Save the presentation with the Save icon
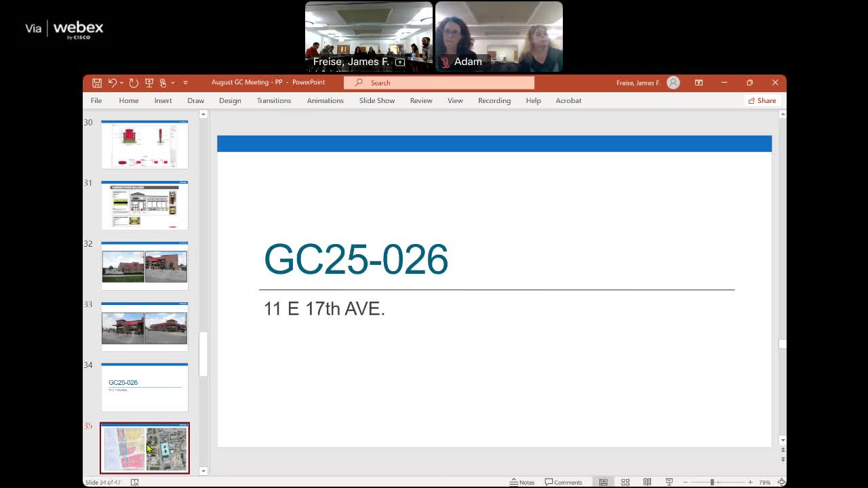Viewport: 868px width, 488px height. [x=97, y=83]
